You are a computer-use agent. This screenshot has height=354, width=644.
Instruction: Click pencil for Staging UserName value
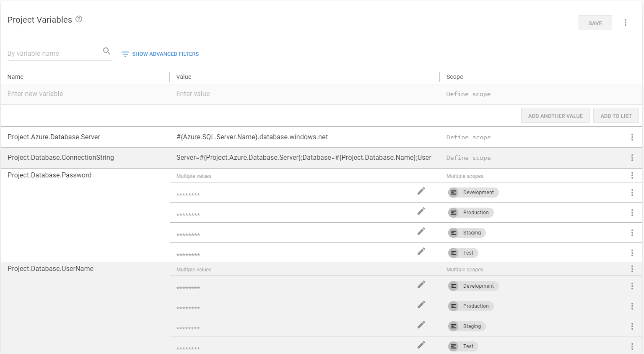click(x=421, y=325)
